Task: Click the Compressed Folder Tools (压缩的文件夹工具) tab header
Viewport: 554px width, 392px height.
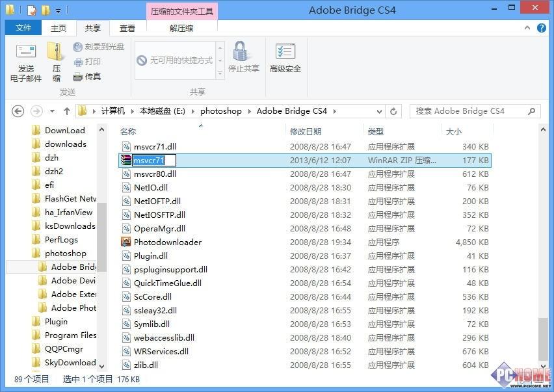Action: [x=182, y=11]
